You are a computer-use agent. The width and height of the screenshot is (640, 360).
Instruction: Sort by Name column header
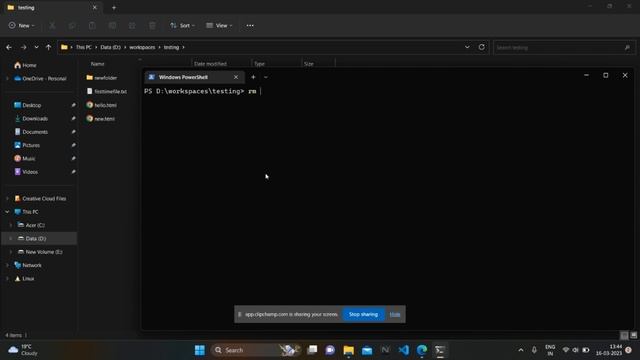pyautogui.click(x=98, y=64)
